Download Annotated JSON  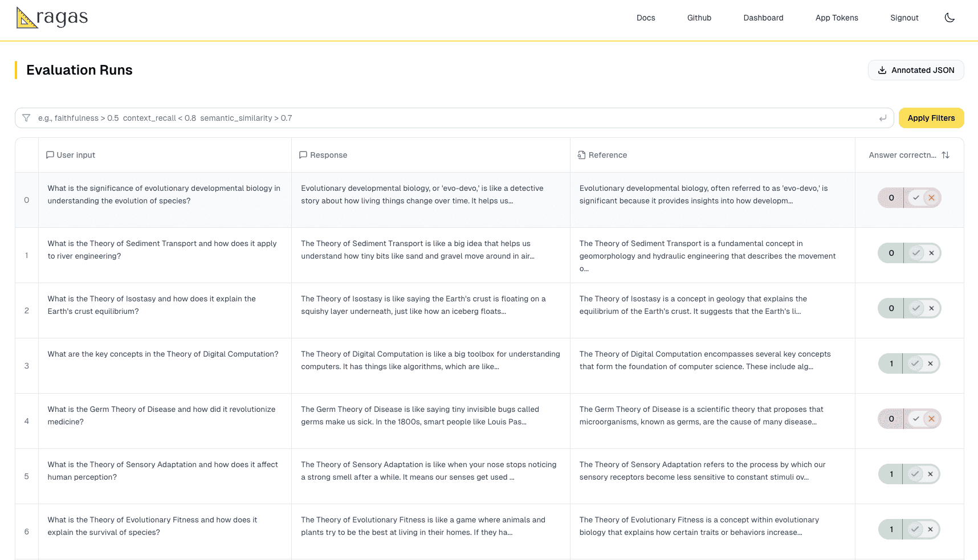tap(916, 70)
